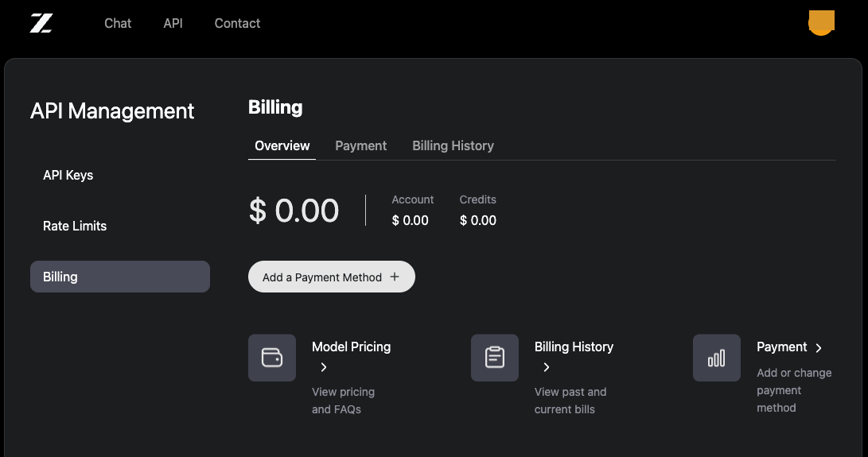The image size is (868, 457).
Task: Expand the chevron next to Payment card
Action: [819, 347]
